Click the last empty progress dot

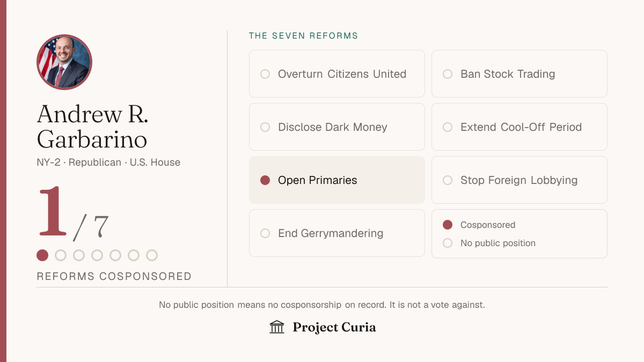point(152,255)
